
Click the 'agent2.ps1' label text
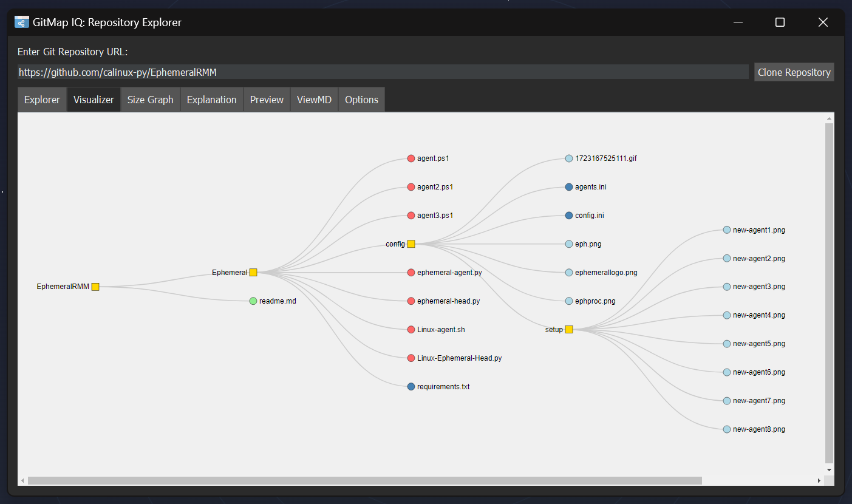click(435, 187)
